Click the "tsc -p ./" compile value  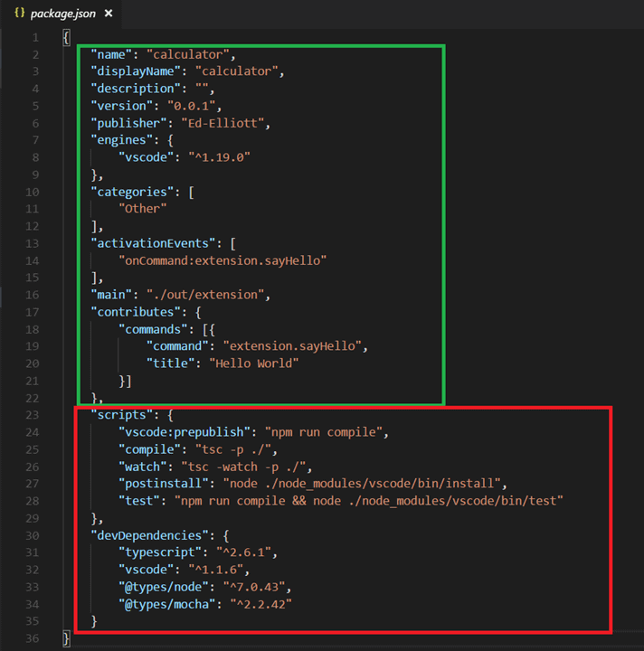(233, 449)
